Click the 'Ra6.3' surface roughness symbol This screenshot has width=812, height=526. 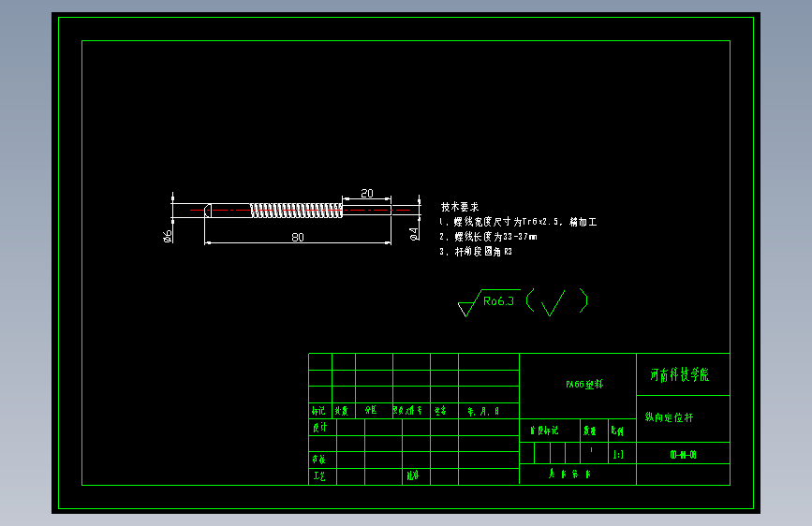[x=490, y=303]
